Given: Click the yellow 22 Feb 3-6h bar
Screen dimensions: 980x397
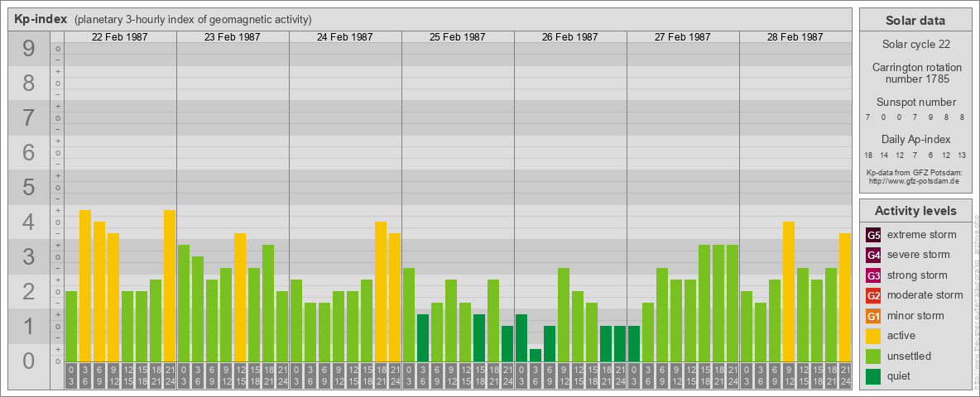Looking at the screenshot, I should (x=85, y=286).
